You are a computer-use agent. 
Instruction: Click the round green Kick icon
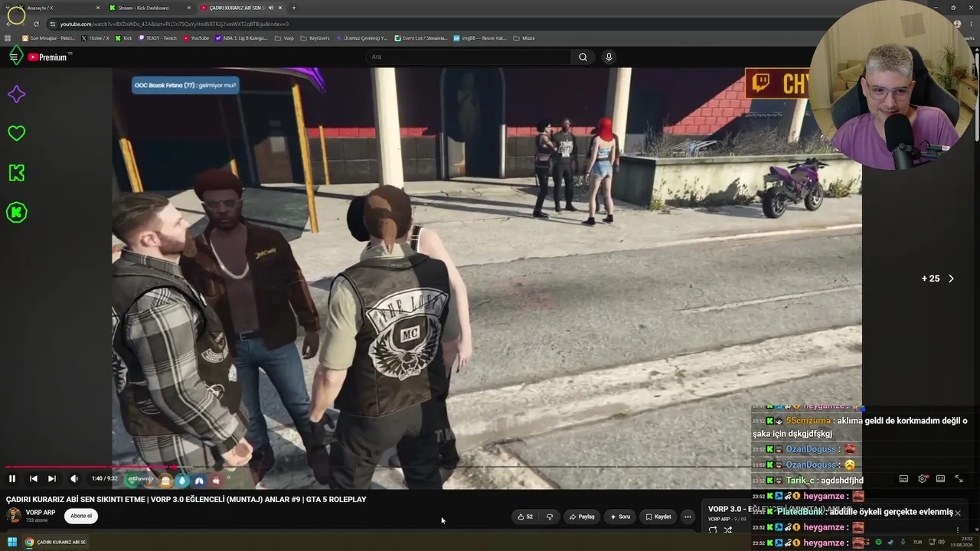point(16,213)
